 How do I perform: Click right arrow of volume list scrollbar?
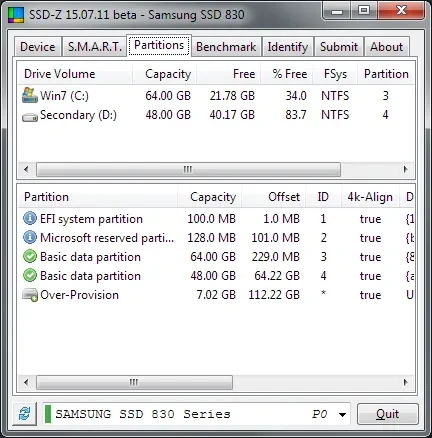coord(405,169)
